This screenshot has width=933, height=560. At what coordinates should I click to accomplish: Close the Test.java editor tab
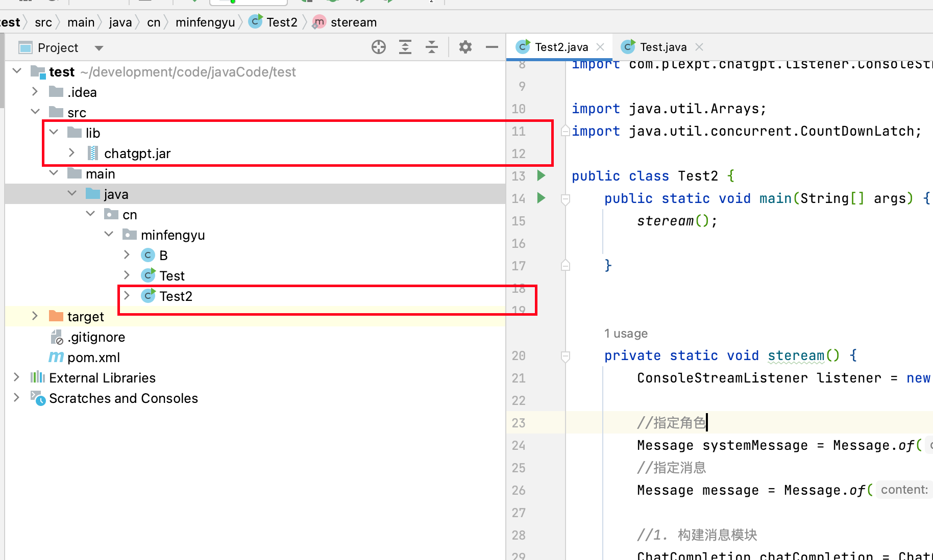tap(699, 47)
